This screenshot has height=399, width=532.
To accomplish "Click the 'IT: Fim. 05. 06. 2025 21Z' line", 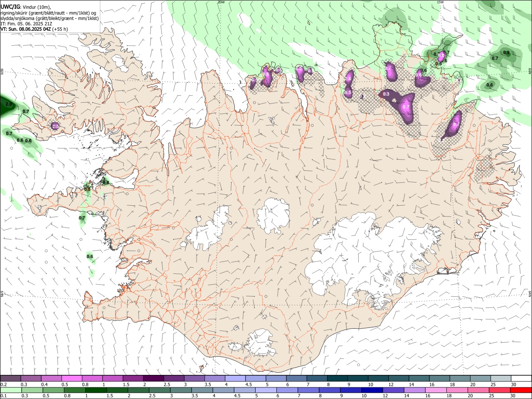I will pos(26,24).
